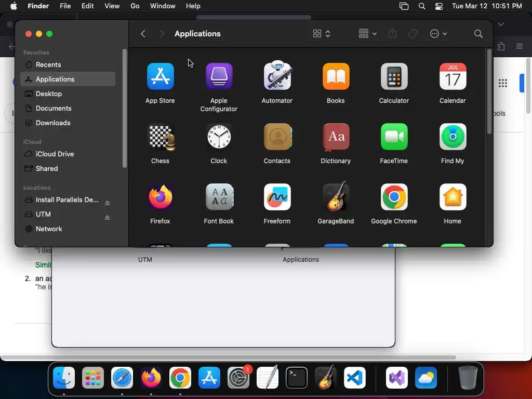Select the Calendar app icon
The height and width of the screenshot is (399, 532).
point(453,76)
